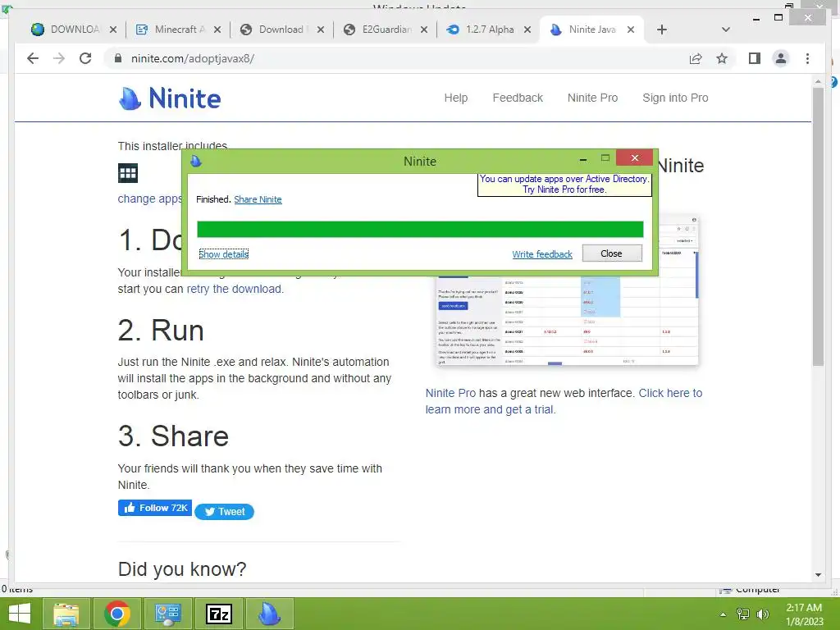The image size is (840, 630).
Task: Bookmark this page with the star
Action: 722,58
